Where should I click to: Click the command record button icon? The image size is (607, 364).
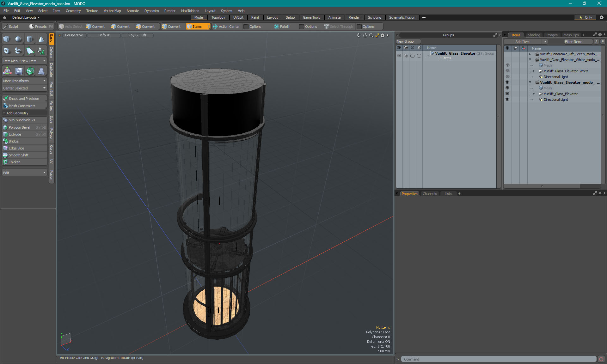(601, 359)
